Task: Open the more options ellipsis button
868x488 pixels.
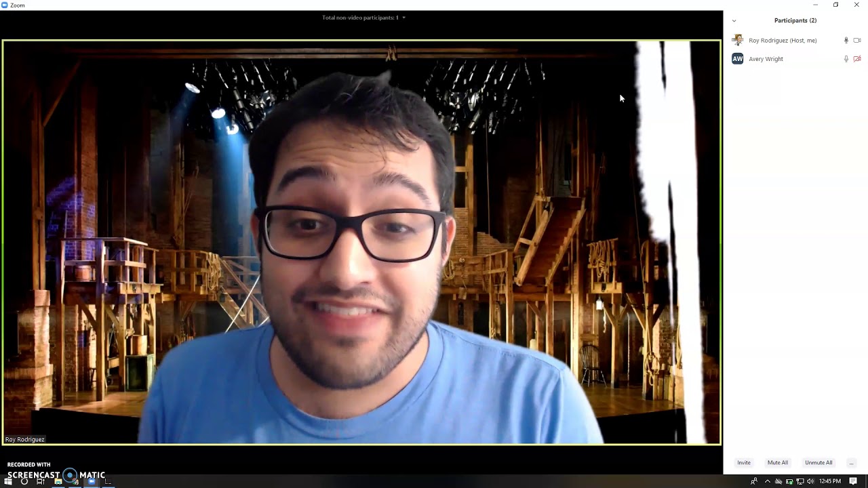Action: click(851, 463)
